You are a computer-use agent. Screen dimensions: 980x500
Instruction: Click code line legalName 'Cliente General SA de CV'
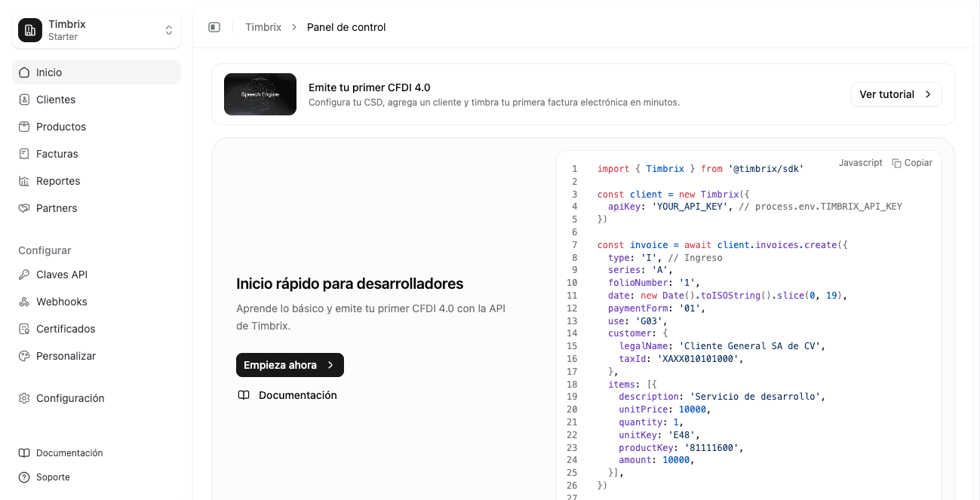pyautogui.click(x=722, y=346)
